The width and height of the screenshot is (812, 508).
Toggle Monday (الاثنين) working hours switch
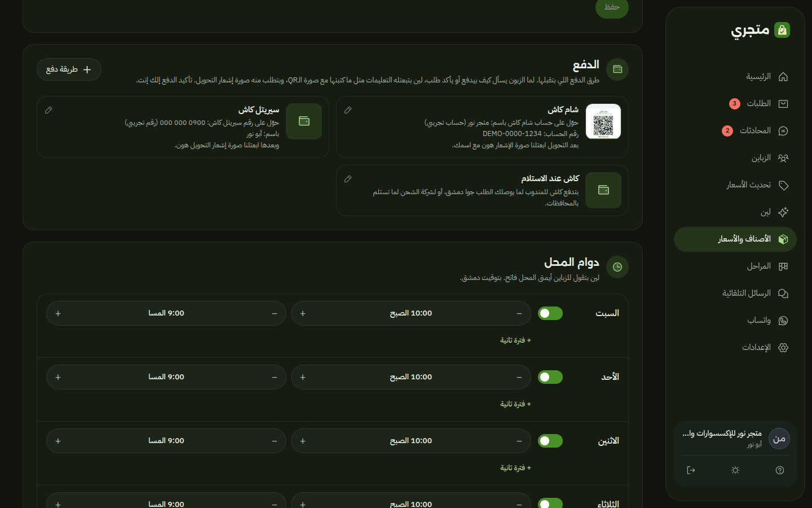[x=550, y=441]
